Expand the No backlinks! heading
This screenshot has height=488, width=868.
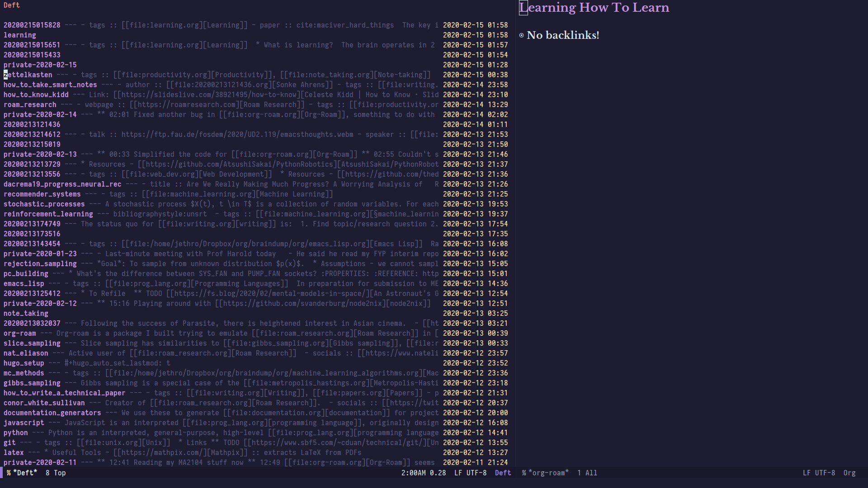click(x=562, y=35)
